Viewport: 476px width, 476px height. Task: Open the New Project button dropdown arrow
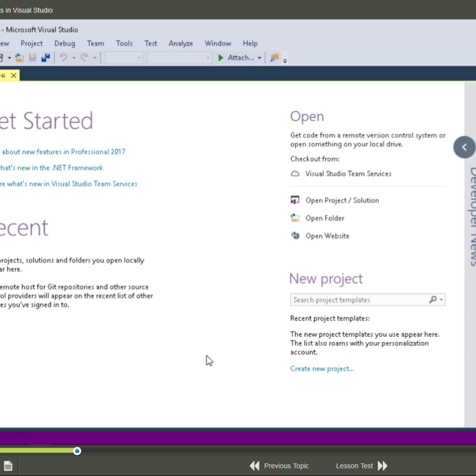tap(10, 58)
